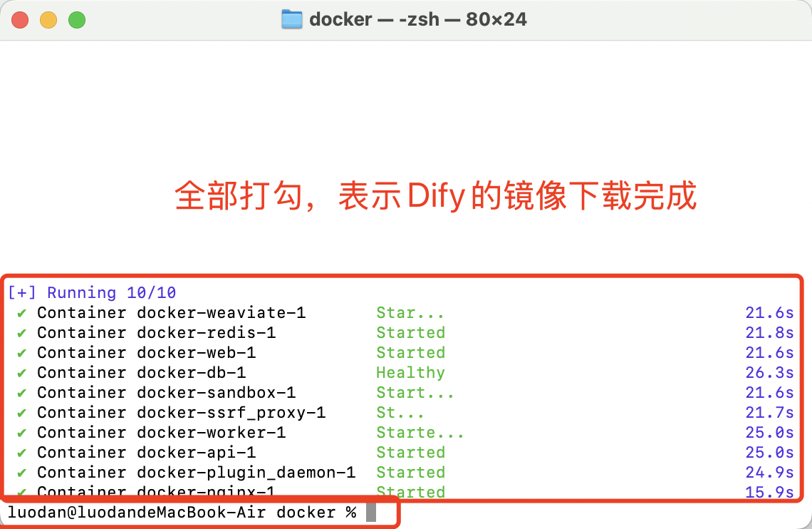Click the 'docker-ssrf_proxy-1' container name

pos(231,413)
